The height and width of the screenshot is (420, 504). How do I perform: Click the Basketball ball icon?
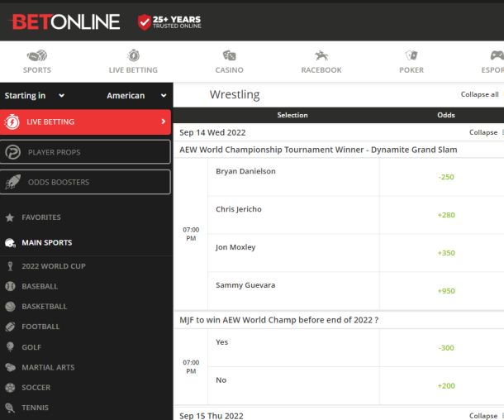(10, 307)
